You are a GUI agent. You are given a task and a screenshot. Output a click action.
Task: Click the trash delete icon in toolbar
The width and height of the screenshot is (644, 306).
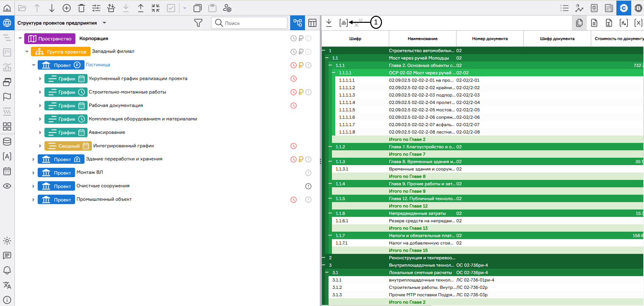(81, 8)
